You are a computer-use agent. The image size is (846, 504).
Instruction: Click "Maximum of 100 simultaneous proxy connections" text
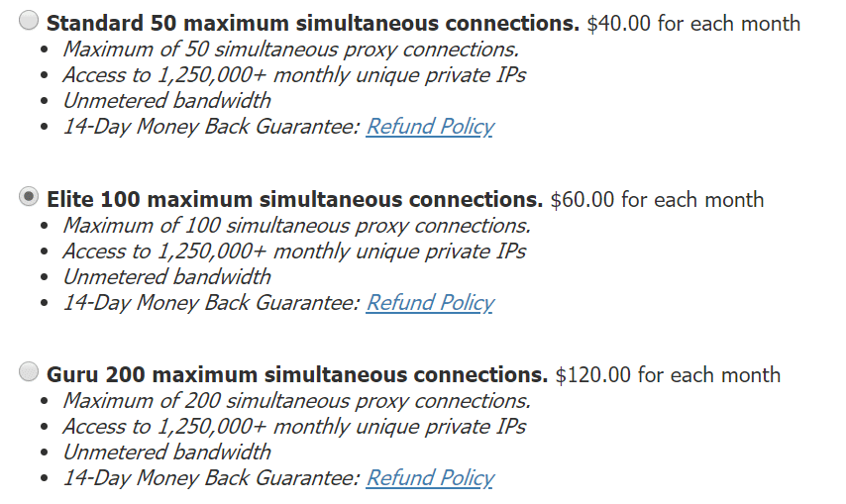pyautogui.click(x=296, y=226)
